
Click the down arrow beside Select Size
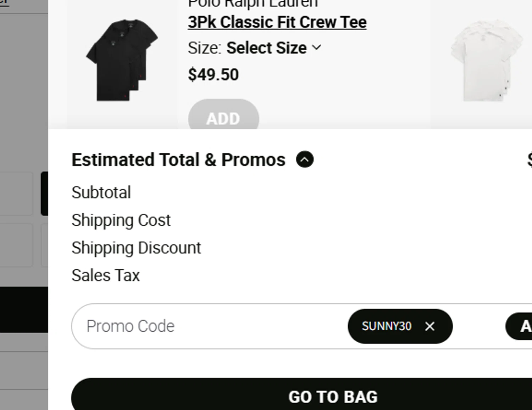317,47
